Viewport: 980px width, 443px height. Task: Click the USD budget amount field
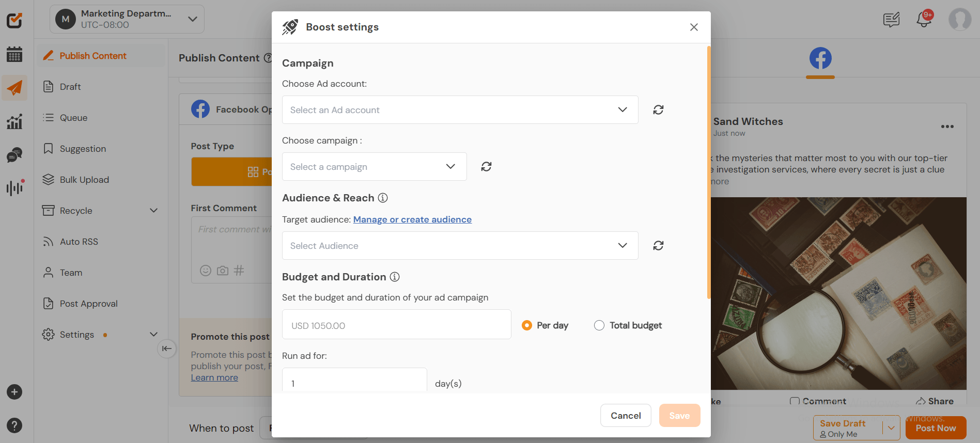click(x=397, y=324)
